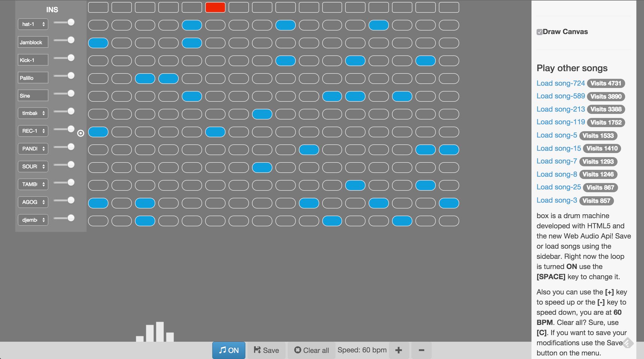
Task: Click the Visits 857 badge
Action: click(x=596, y=201)
